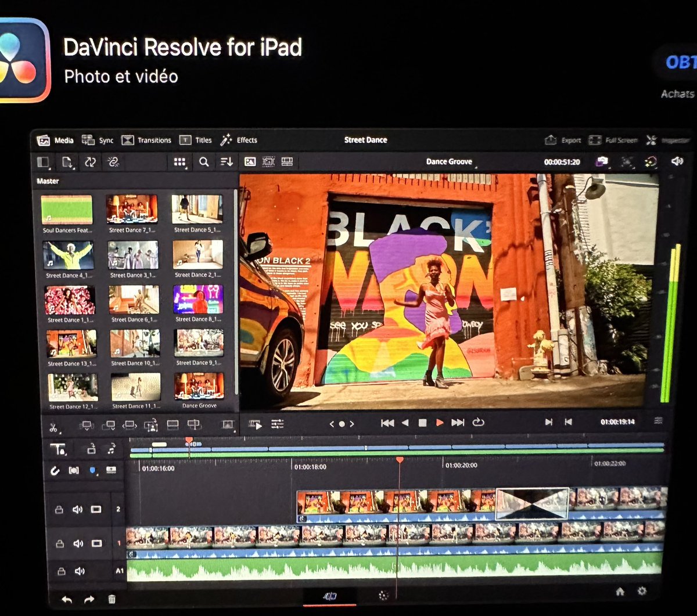Click the 01:00:19:14 playhead timecode
The image size is (697, 616).
click(x=618, y=422)
